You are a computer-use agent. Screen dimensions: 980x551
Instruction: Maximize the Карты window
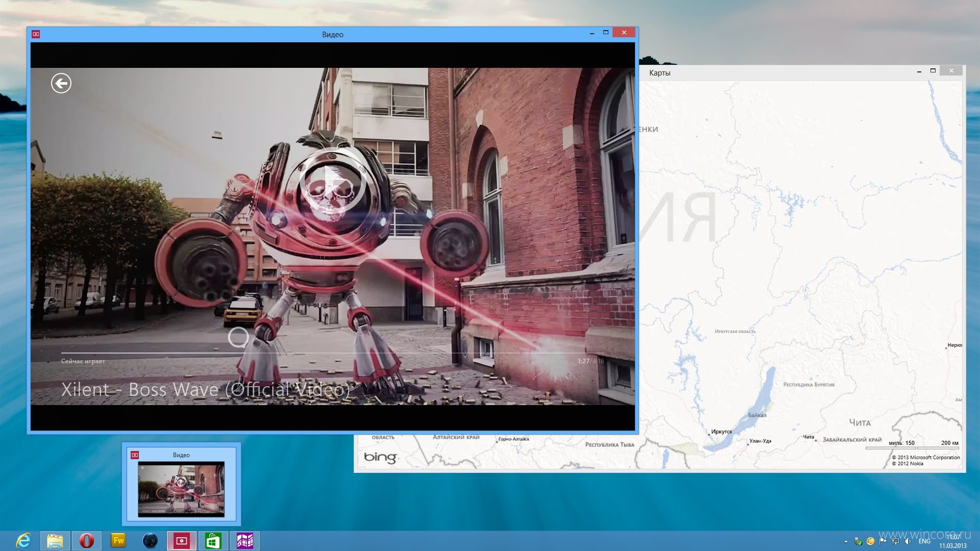point(933,71)
